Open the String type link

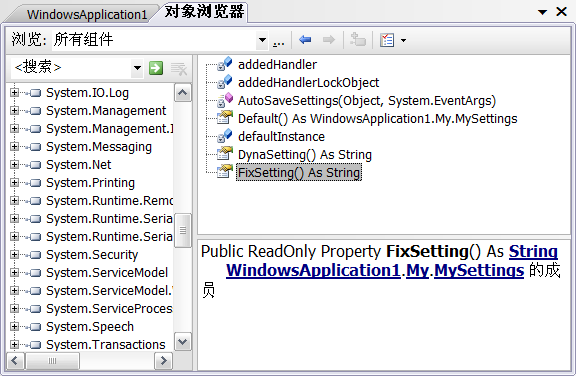click(533, 252)
